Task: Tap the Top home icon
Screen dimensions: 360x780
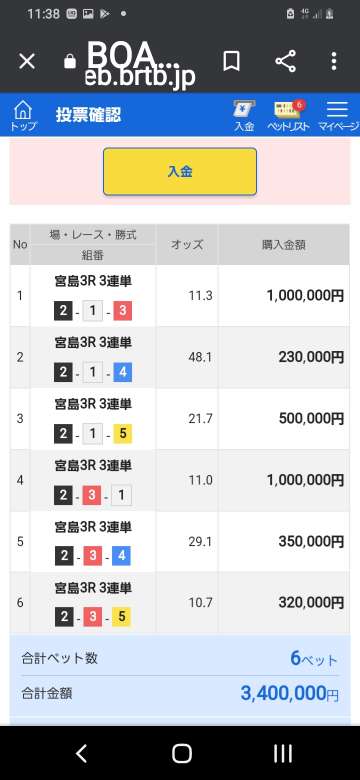Action: pyautogui.click(x=23, y=115)
